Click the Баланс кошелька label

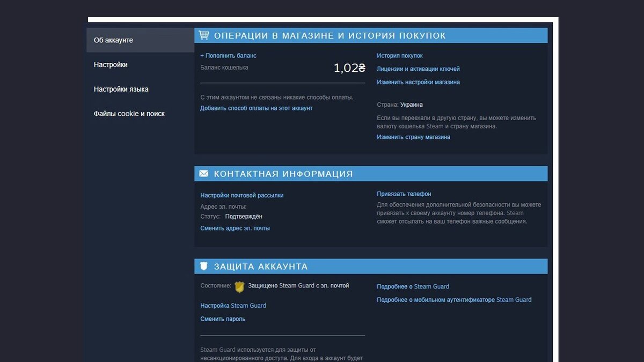pos(224,68)
